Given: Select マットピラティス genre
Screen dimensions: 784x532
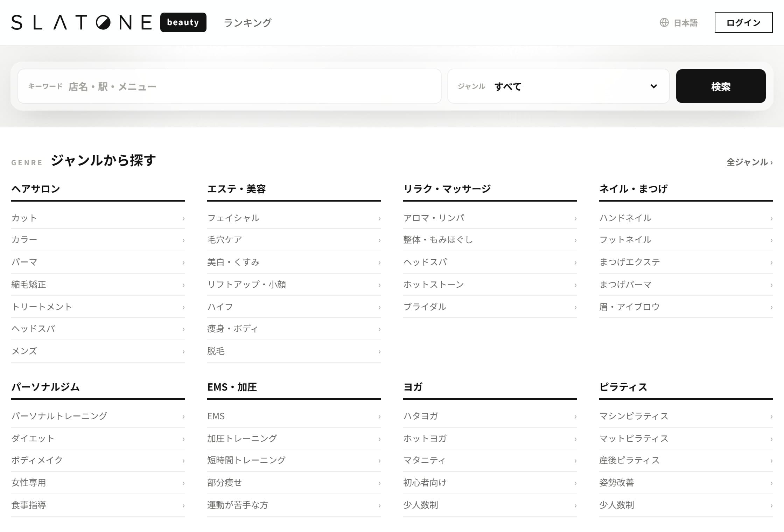Looking at the screenshot, I should click(686, 439).
